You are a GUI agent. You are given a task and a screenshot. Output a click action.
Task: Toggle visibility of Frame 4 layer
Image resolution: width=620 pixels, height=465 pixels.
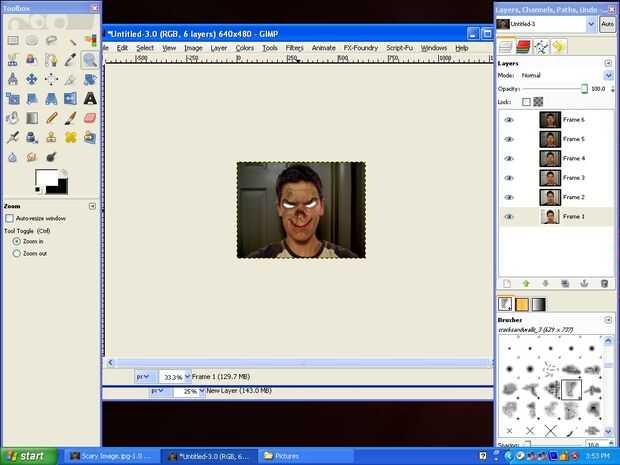coord(509,159)
